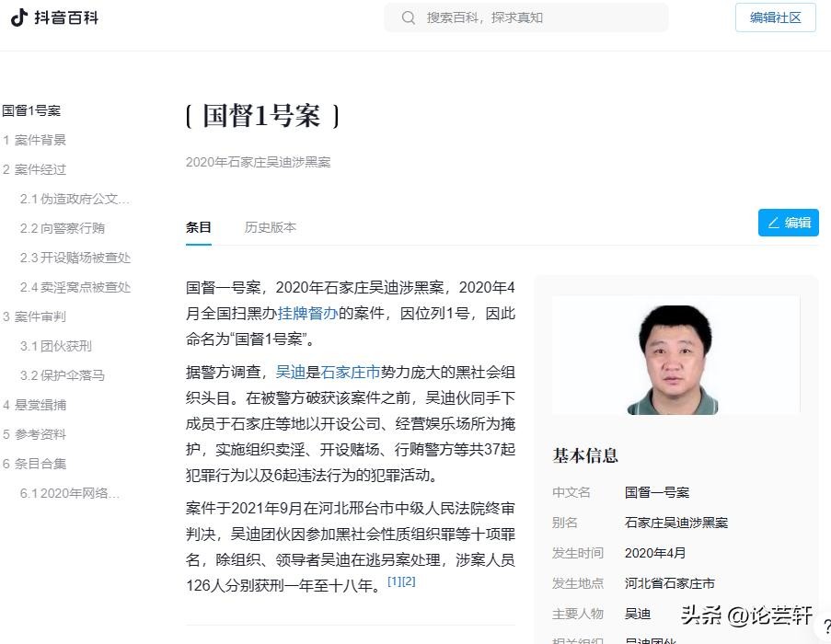This screenshot has width=831, height=644.
Task: Jump to 1 案件背景 section
Action: click(34, 140)
